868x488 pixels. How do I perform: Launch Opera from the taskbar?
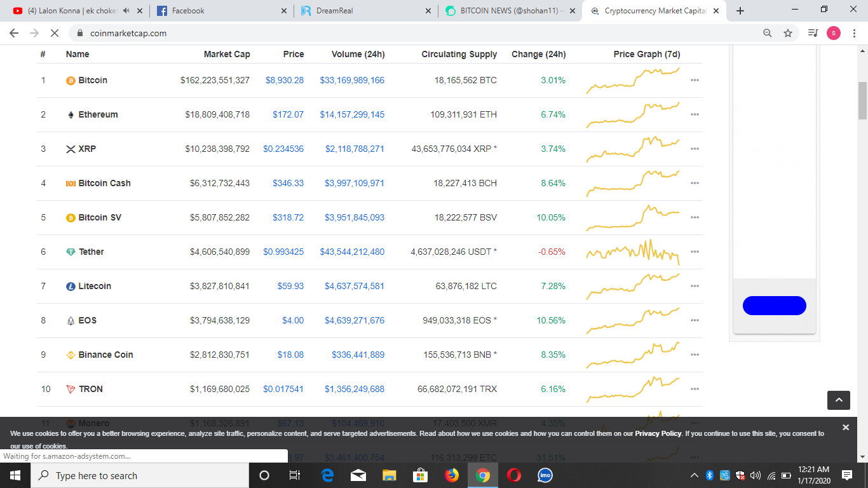[x=514, y=475]
